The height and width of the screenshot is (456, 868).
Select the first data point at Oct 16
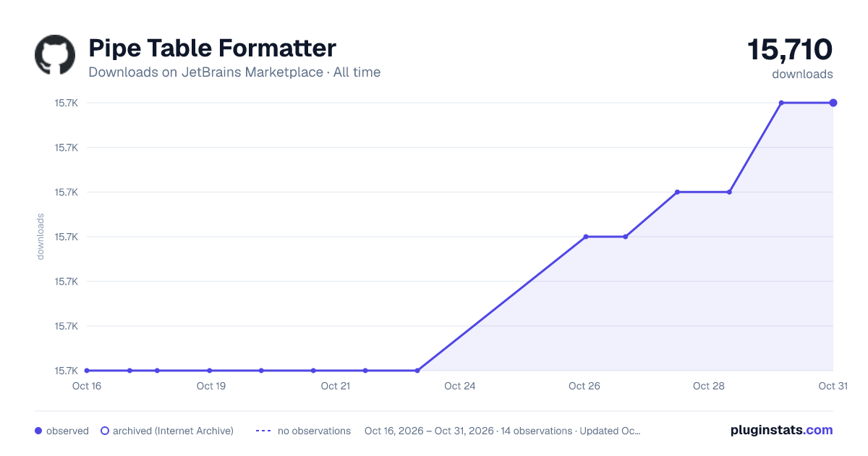(x=87, y=371)
